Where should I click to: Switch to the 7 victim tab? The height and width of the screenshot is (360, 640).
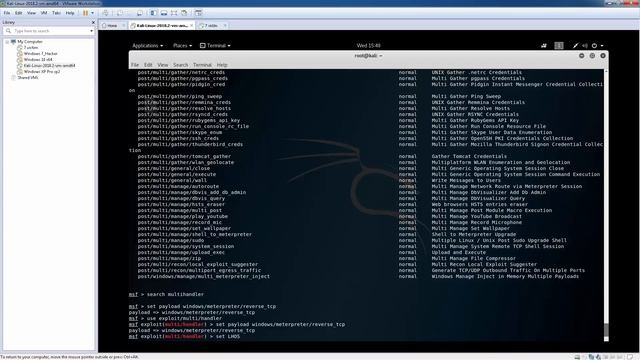point(210,25)
